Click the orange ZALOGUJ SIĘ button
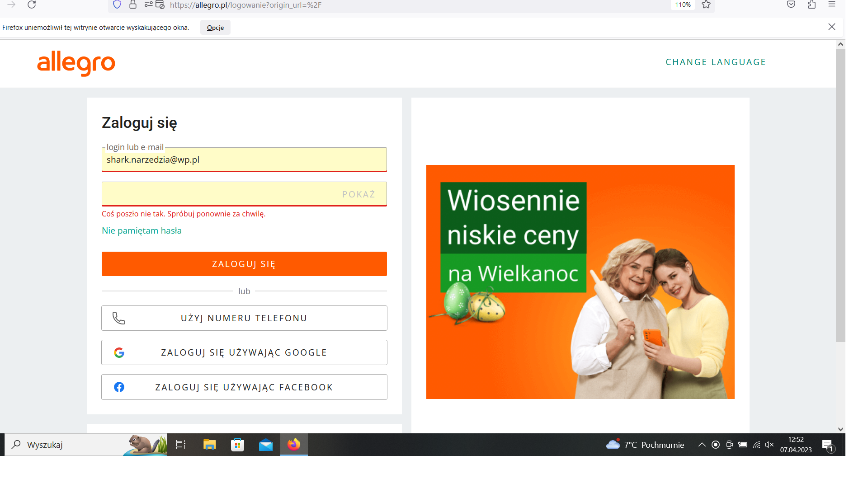 click(244, 264)
